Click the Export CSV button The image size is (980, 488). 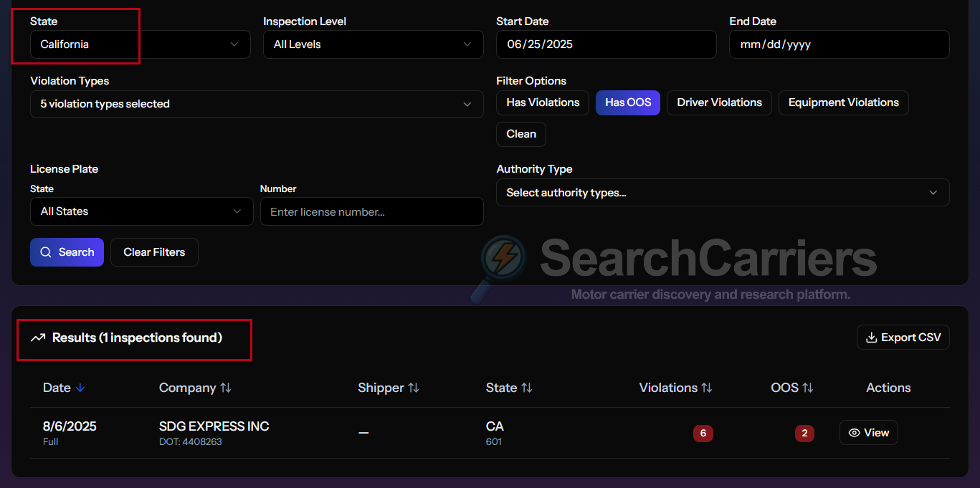(903, 338)
